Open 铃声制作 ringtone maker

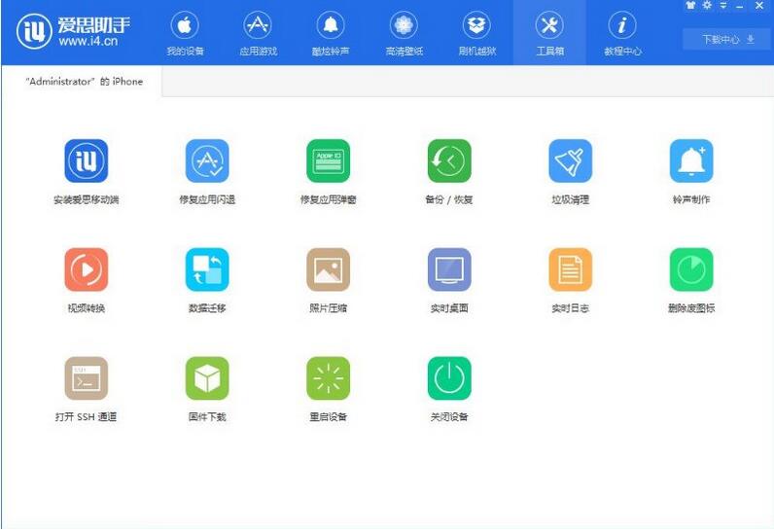[x=690, y=161]
